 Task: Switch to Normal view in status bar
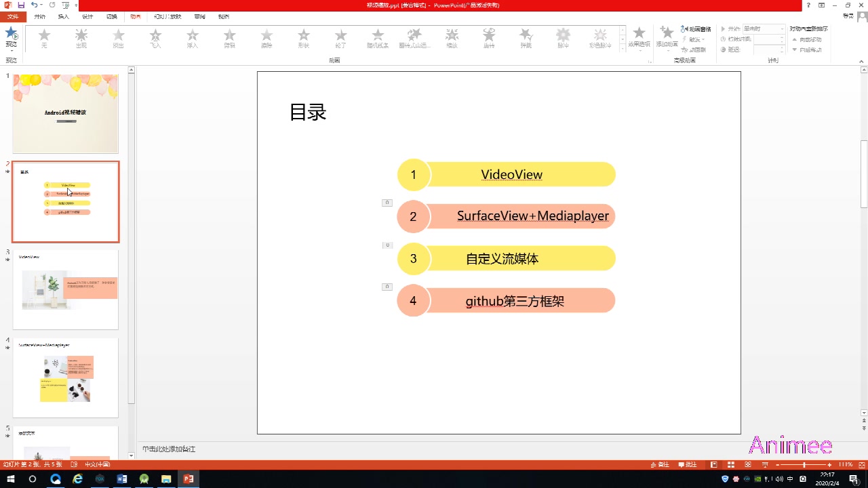713,464
